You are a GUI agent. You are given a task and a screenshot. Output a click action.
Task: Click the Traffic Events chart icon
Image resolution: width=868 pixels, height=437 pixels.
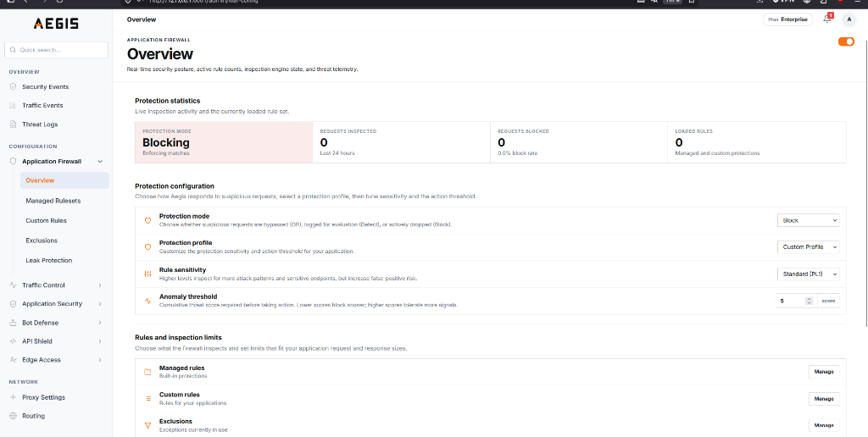click(14, 105)
